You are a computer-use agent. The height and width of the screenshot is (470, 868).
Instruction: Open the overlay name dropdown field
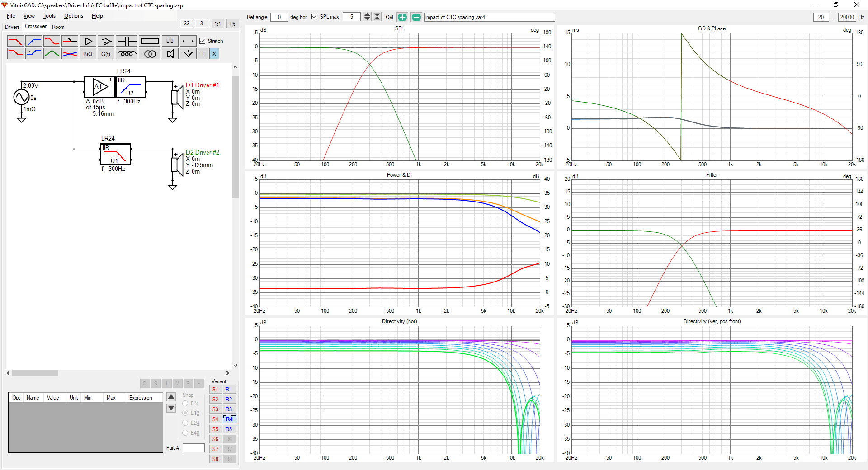489,17
